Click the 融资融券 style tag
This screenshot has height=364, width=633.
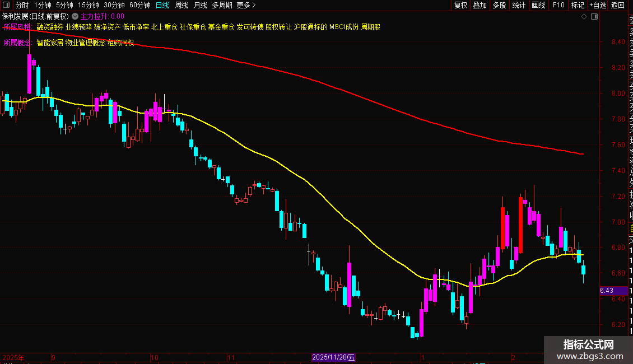50,27
